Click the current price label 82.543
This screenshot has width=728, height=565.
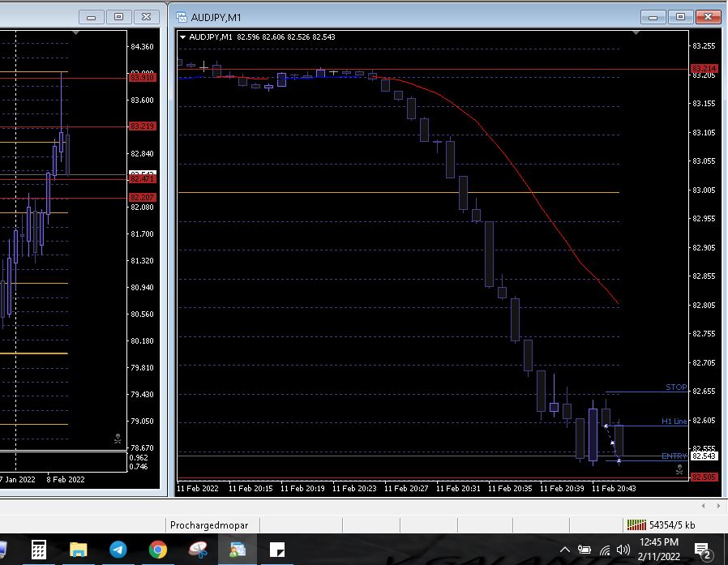tap(704, 456)
